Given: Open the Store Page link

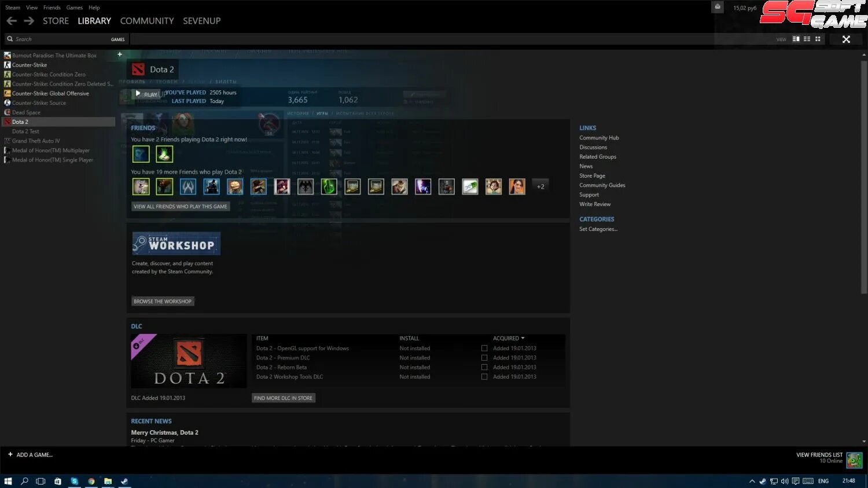Looking at the screenshot, I should click(592, 176).
